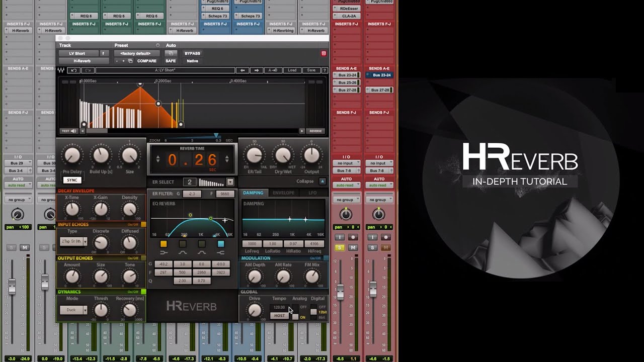Click the Drive knob in Global section
644x362 pixels.
click(255, 311)
